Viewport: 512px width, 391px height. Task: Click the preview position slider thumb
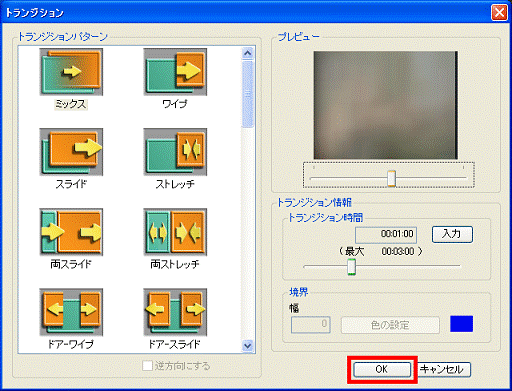392,178
